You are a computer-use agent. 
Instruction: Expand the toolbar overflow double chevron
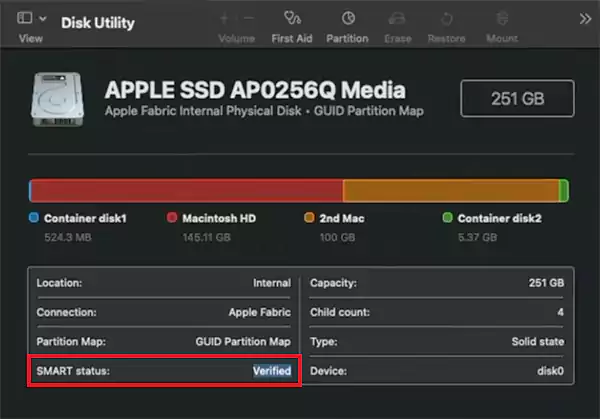(585, 18)
